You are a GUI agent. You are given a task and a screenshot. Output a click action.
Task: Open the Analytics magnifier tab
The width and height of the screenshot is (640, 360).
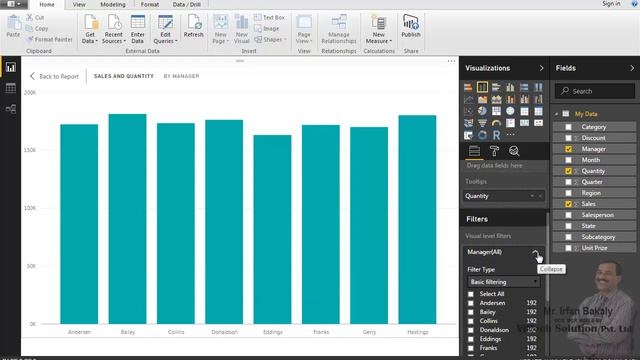(x=514, y=151)
